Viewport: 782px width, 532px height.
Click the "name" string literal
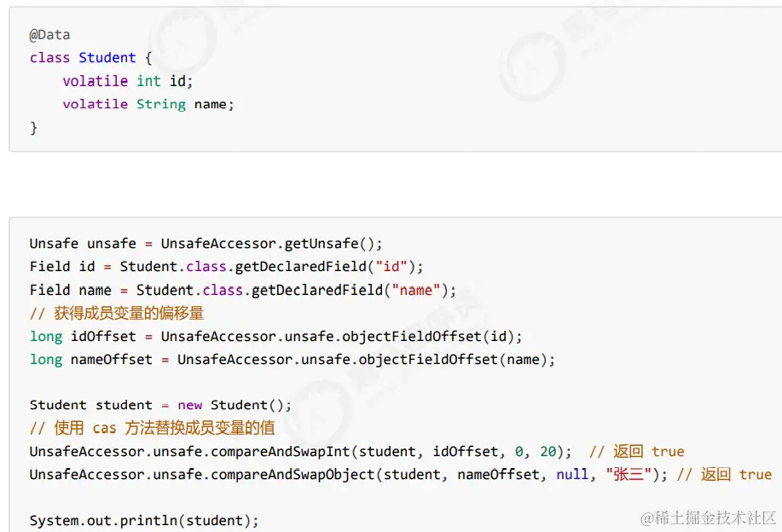(416, 290)
